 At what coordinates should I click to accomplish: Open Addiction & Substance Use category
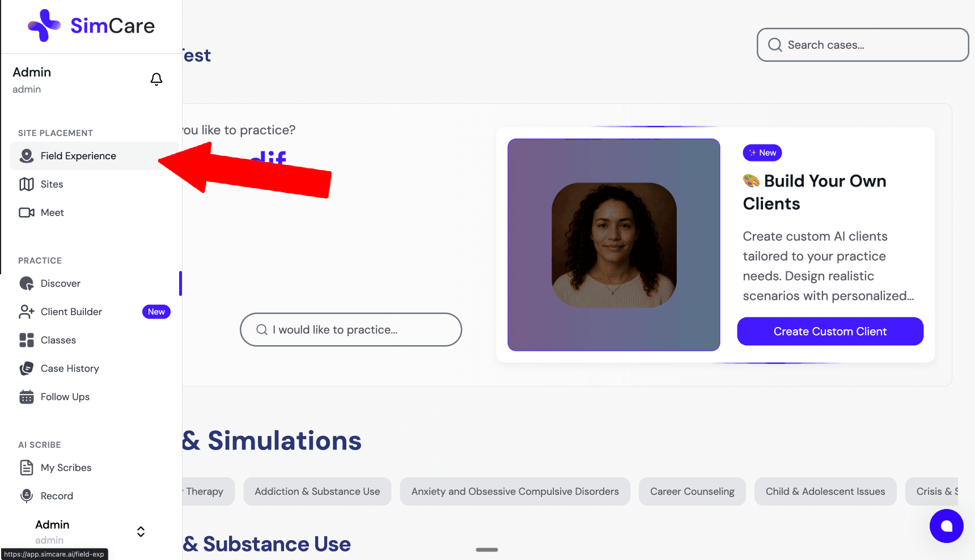[317, 491]
